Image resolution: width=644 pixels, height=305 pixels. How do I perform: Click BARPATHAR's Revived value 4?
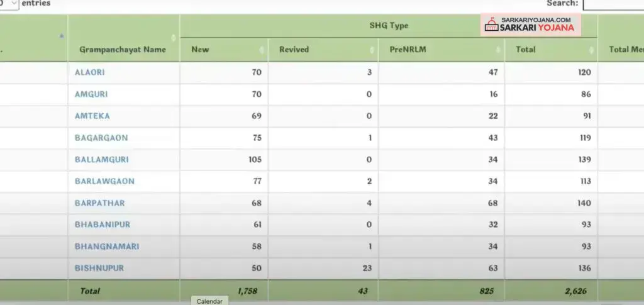(x=369, y=202)
